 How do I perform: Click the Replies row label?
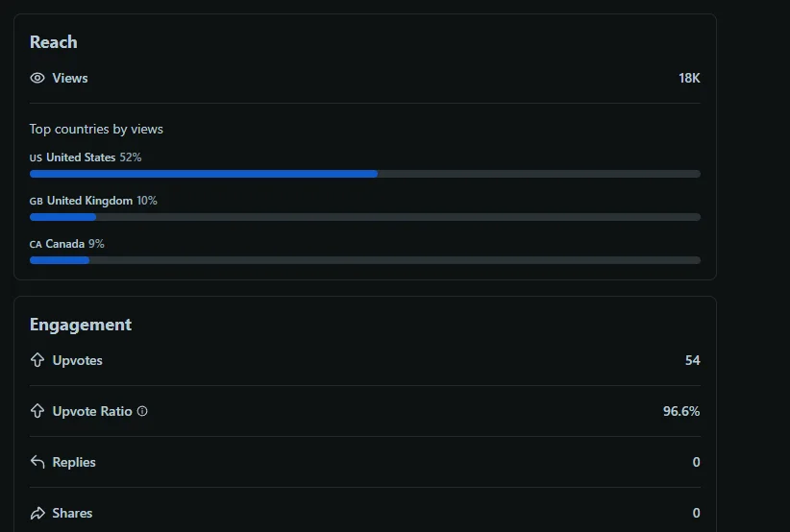74,462
